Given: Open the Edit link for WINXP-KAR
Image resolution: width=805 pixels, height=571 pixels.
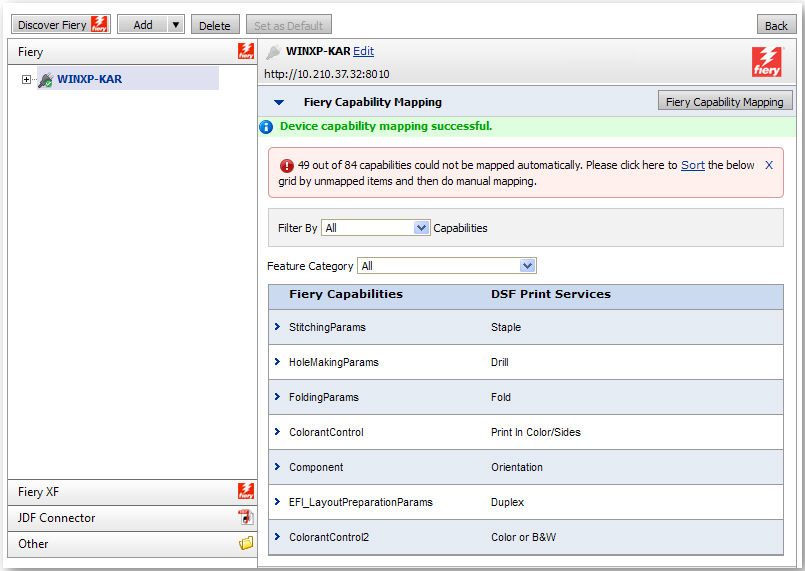Looking at the screenshot, I should pyautogui.click(x=363, y=51).
